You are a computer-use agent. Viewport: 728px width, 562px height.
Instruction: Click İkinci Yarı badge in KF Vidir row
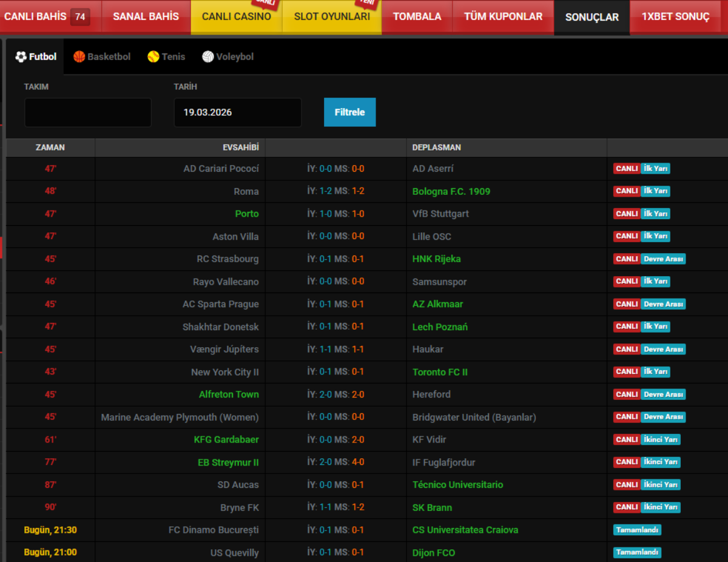[661, 439]
